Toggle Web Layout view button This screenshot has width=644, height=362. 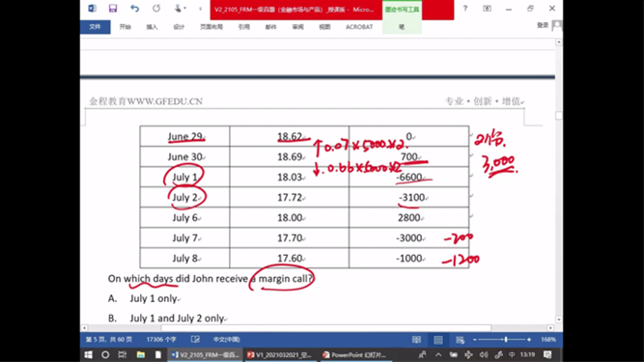tap(460, 340)
